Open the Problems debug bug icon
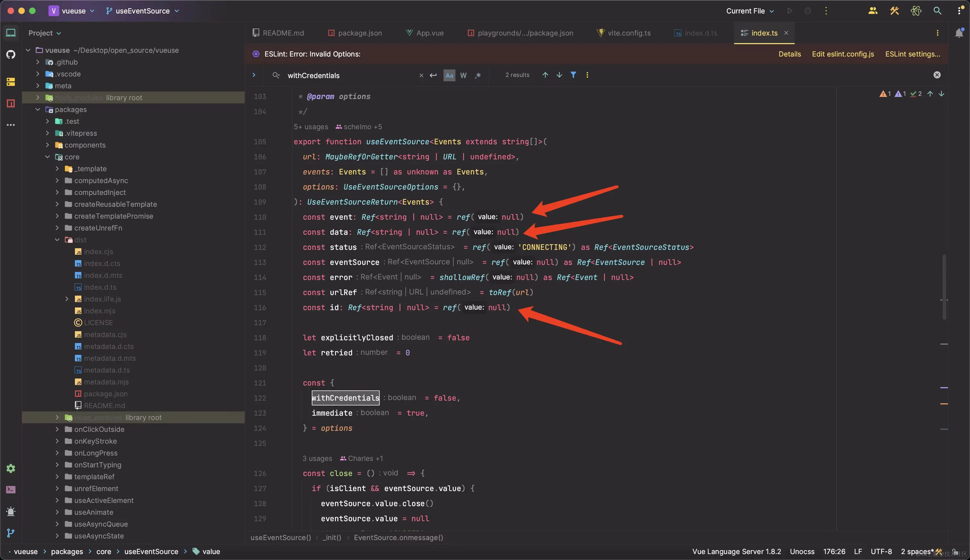Screen dimensions: 970x560 pos(11,511)
